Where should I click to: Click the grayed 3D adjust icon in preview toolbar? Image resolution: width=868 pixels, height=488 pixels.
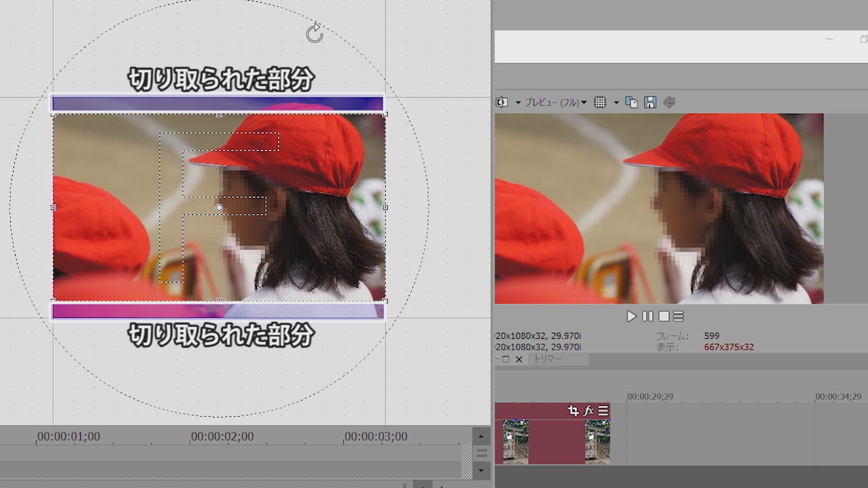(669, 102)
